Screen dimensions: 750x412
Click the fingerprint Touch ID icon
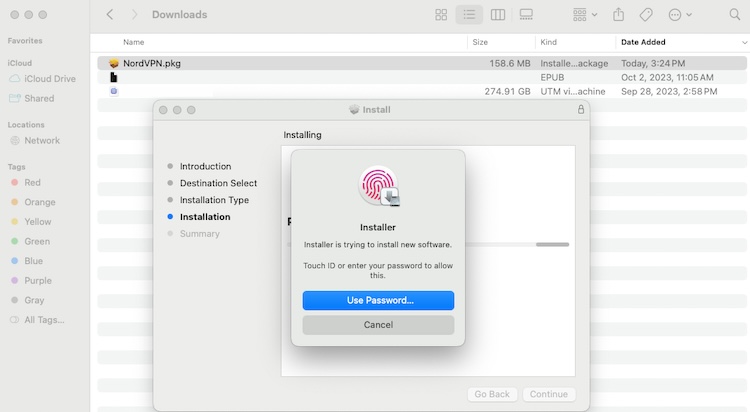pyautogui.click(x=378, y=186)
